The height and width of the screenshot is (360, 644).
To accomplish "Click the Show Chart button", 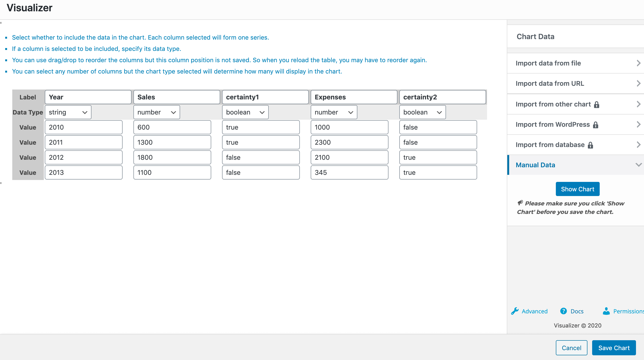I will [x=577, y=189].
